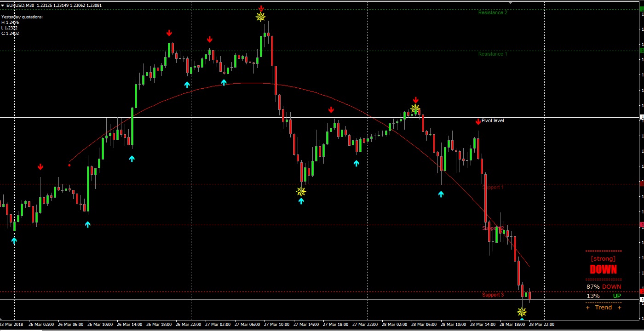644x331 pixels.
Task: Select the large bold DOWN trend signal
Action: [x=603, y=270]
